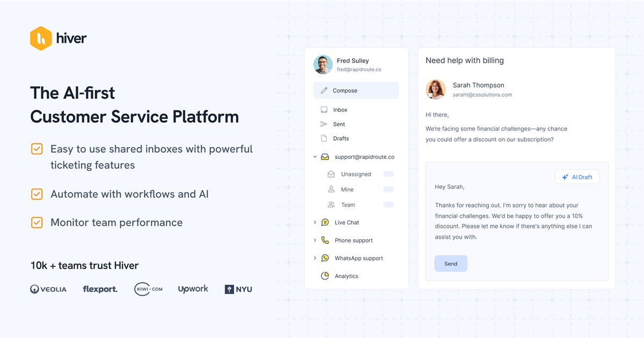Click the Compose button
The image size is (644, 338).
pyautogui.click(x=356, y=91)
